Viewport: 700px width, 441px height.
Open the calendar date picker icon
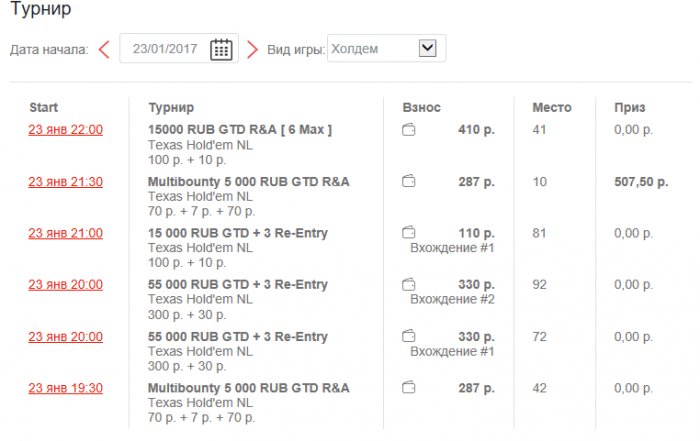(221, 49)
